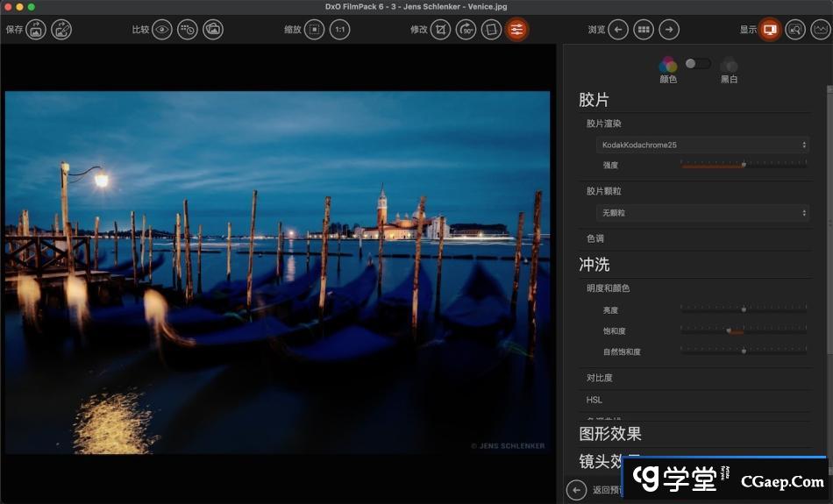
Task: Flip the color / black-and-white switch
Action: tap(698, 64)
